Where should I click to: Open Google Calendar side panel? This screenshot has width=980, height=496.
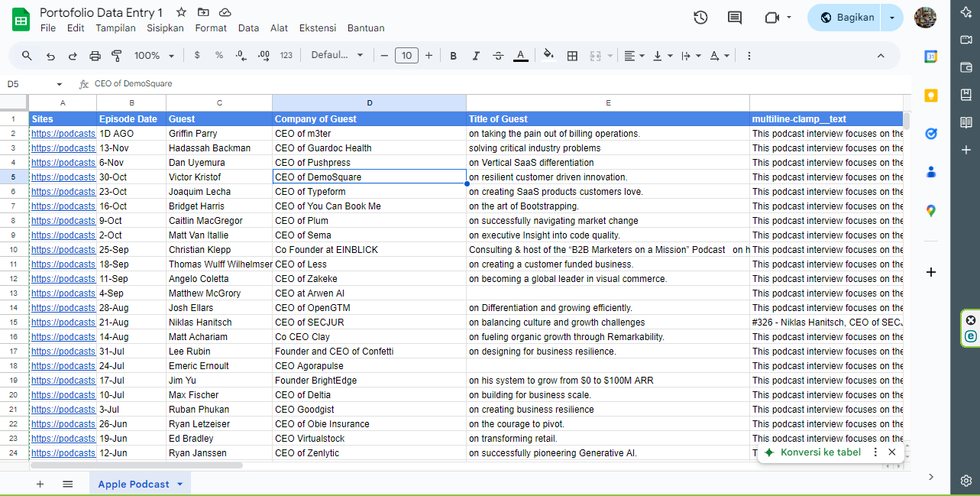tap(931, 57)
